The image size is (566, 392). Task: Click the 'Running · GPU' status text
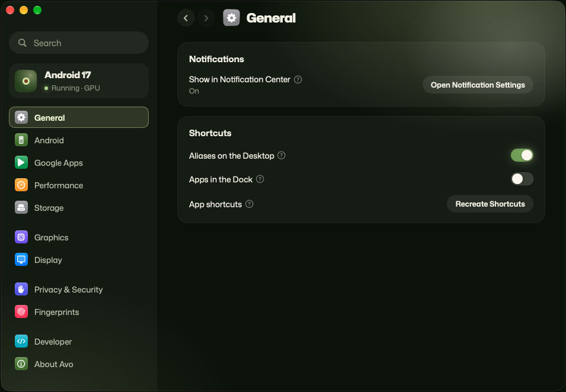tap(75, 88)
